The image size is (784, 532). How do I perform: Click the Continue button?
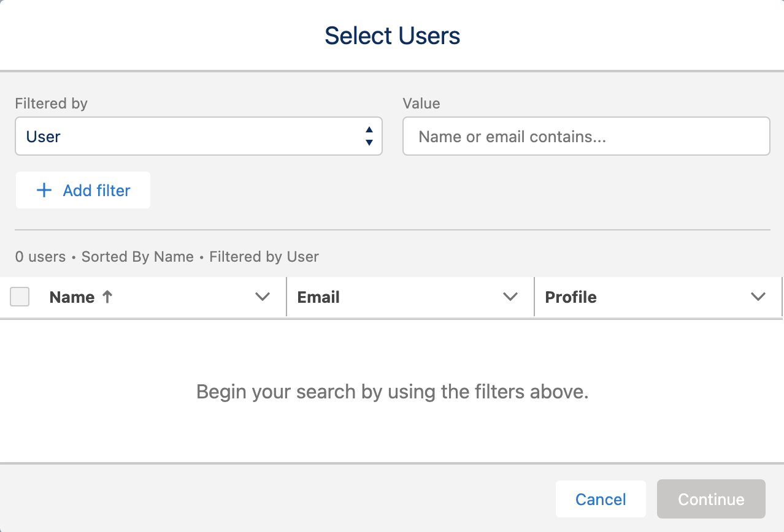[x=710, y=499]
